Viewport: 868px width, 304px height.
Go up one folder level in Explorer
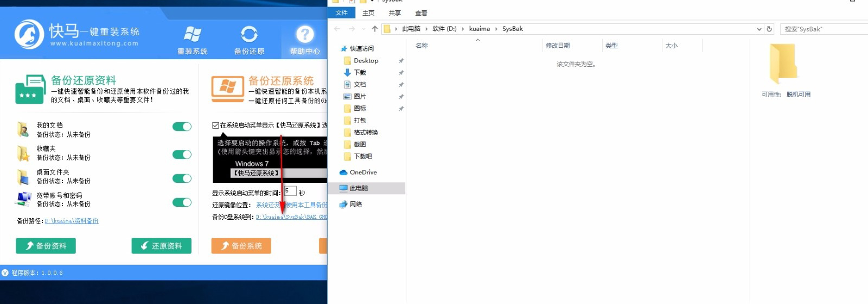click(x=375, y=29)
